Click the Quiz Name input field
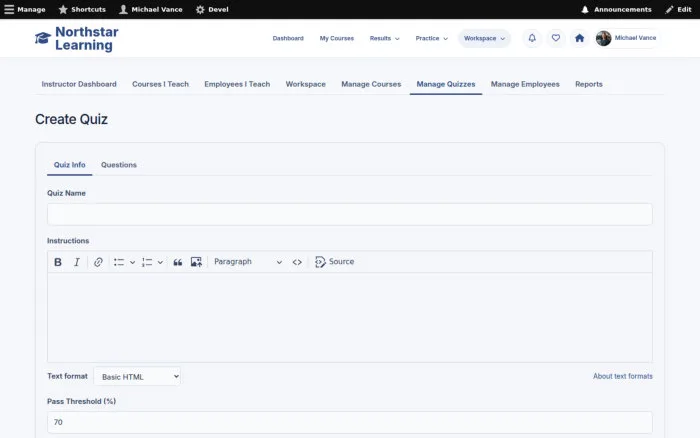700x438 pixels. pyautogui.click(x=350, y=214)
